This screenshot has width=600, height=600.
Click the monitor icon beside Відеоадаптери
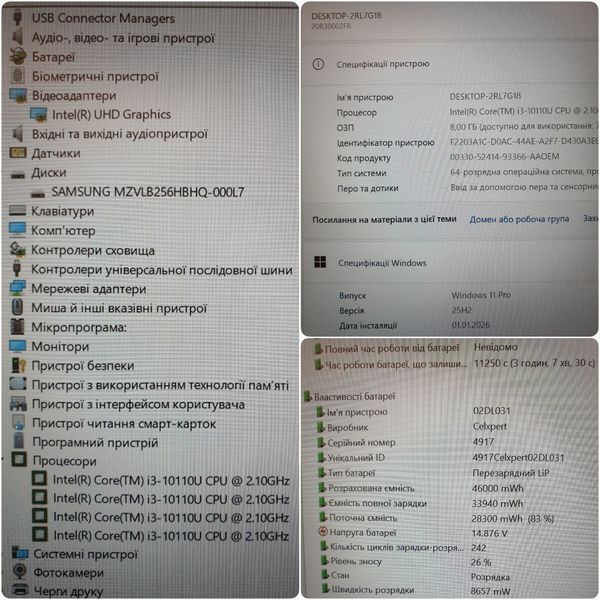pyautogui.click(x=18, y=95)
